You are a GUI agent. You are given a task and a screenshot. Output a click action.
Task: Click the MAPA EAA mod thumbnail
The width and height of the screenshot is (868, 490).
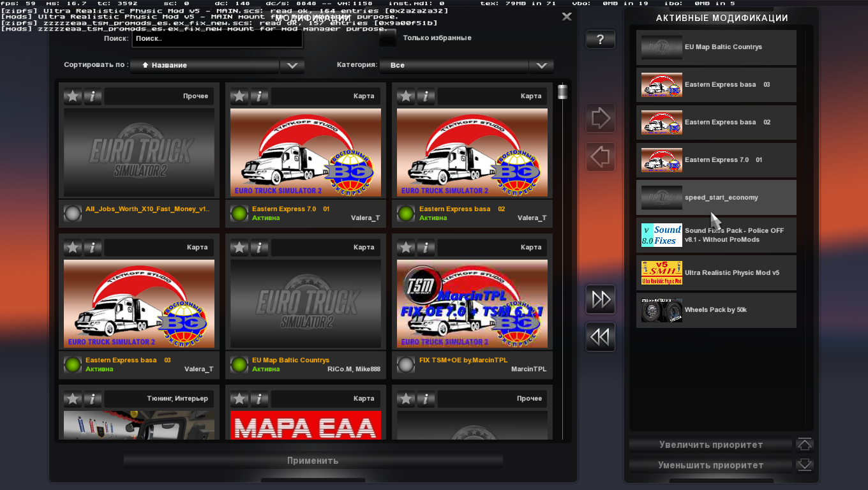point(306,425)
